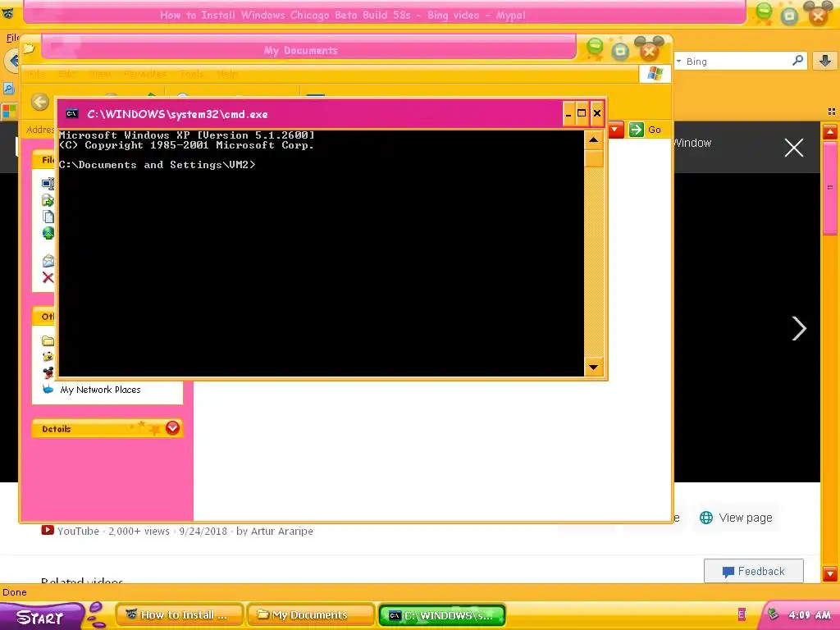The width and height of the screenshot is (840, 630).
Task: Open the address bar dropdown in My Documents
Action: pyautogui.click(x=616, y=129)
